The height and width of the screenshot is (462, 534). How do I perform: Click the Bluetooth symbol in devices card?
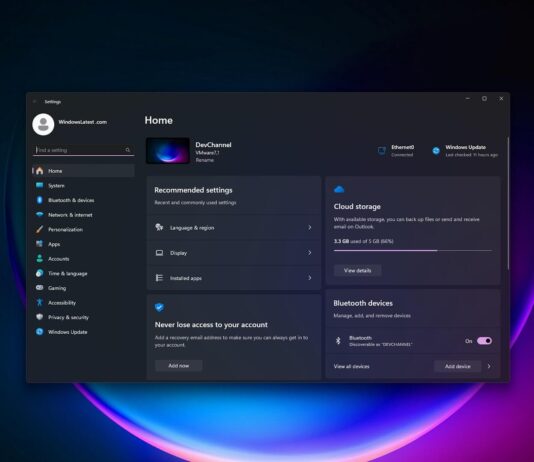click(338, 340)
